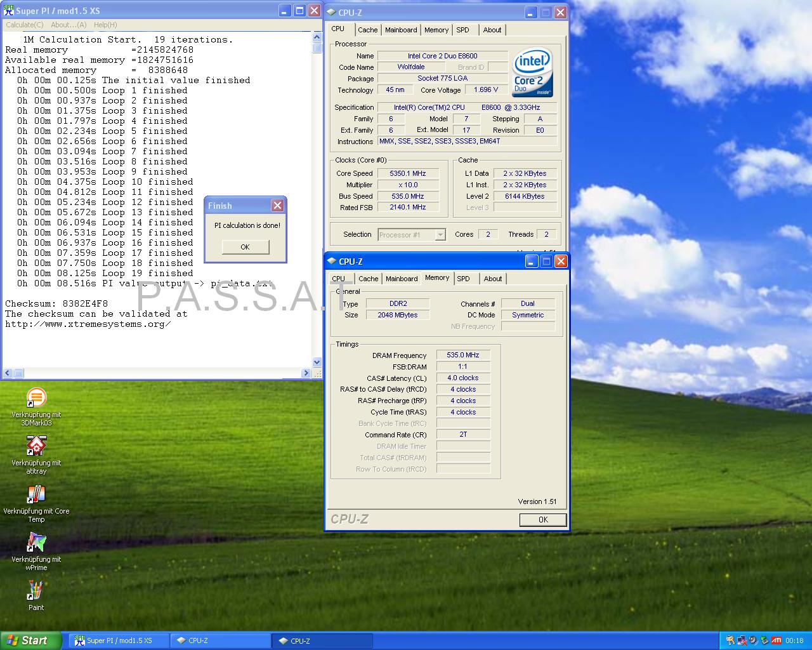Open the Help(H) menu in Super PI

pyautogui.click(x=105, y=25)
